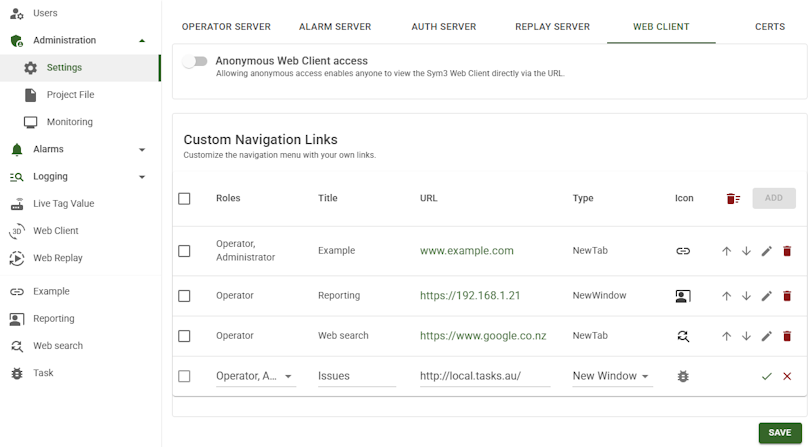The width and height of the screenshot is (809, 447).
Task: Confirm the Issues row with checkmark
Action: click(x=766, y=376)
